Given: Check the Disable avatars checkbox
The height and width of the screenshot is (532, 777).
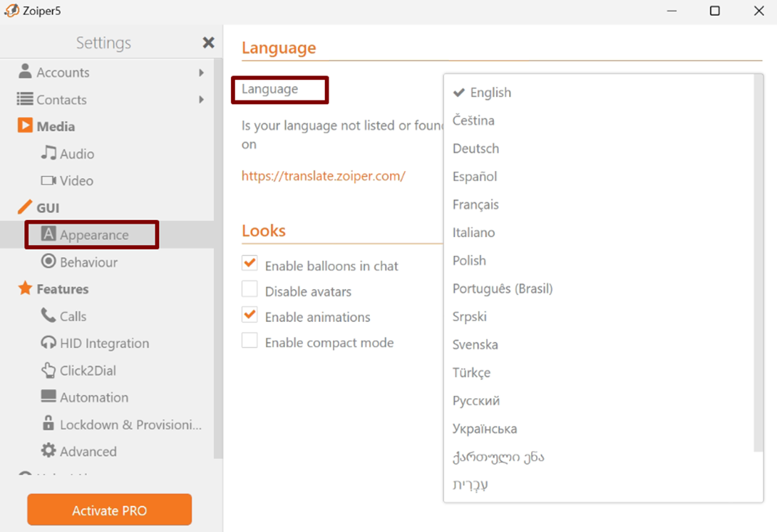Looking at the screenshot, I should point(249,289).
